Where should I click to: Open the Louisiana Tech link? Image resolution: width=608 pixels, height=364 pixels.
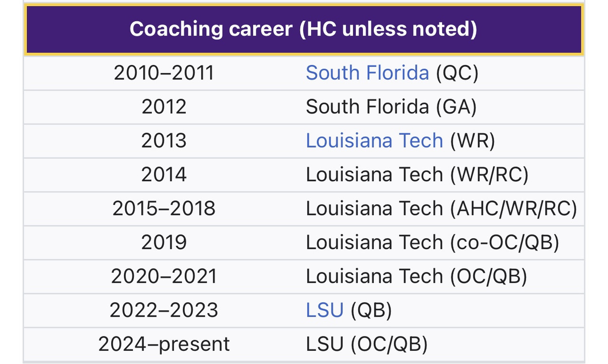[374, 141]
